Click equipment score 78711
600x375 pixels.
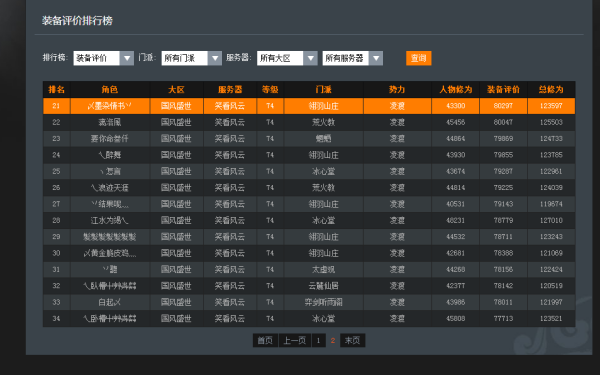pos(503,237)
